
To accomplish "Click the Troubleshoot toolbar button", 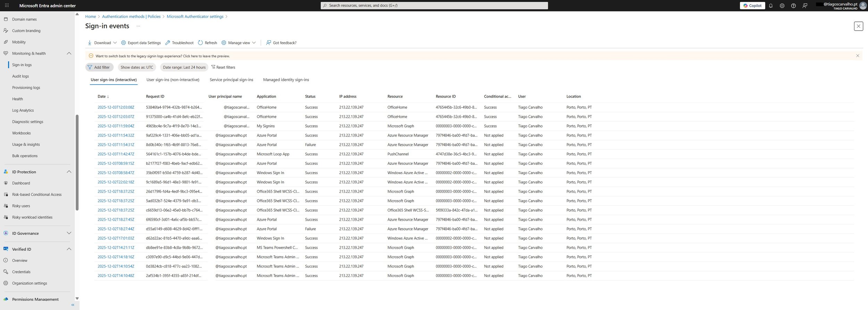I will pyautogui.click(x=179, y=43).
